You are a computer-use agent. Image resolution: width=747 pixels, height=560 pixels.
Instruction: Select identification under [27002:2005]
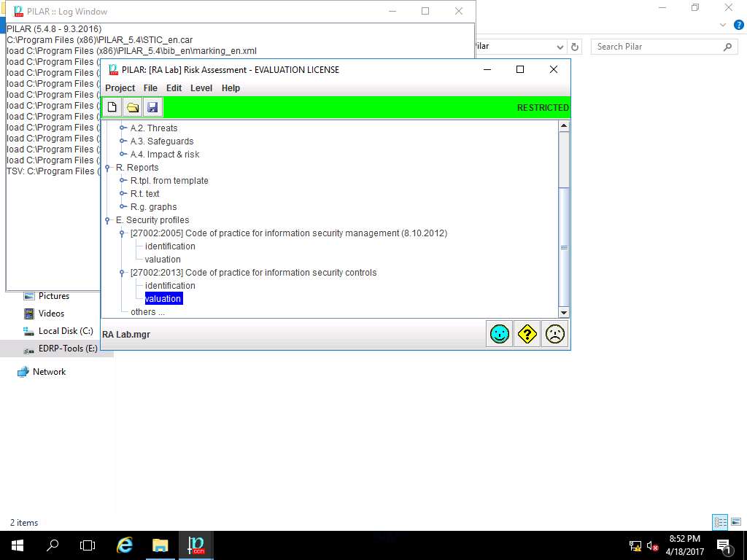coord(170,246)
